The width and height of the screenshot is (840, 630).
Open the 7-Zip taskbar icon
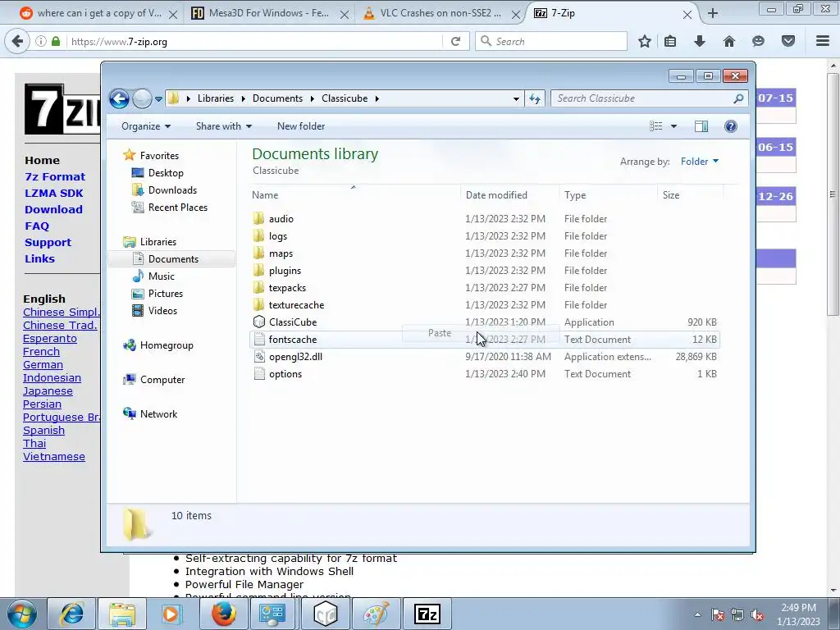(x=427, y=614)
